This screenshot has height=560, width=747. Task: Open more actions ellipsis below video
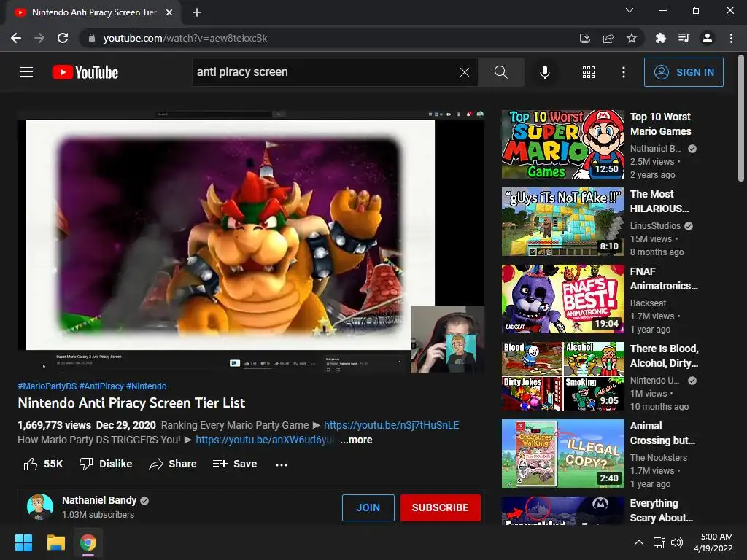point(281,464)
